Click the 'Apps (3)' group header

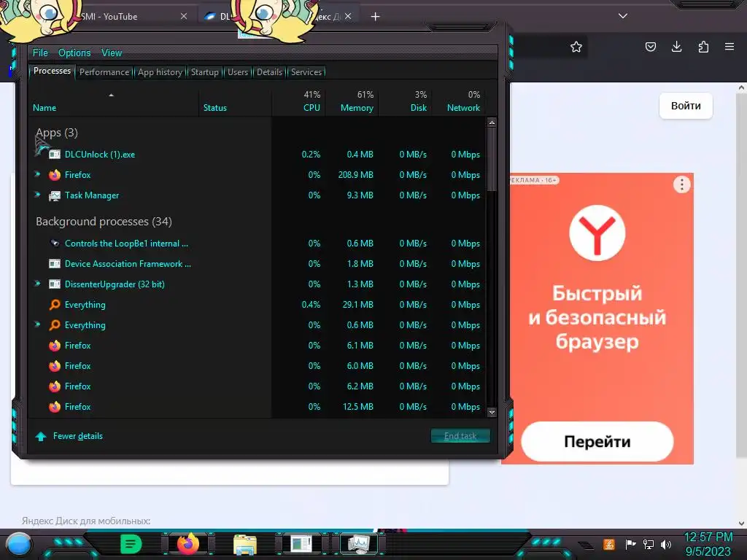point(57,133)
